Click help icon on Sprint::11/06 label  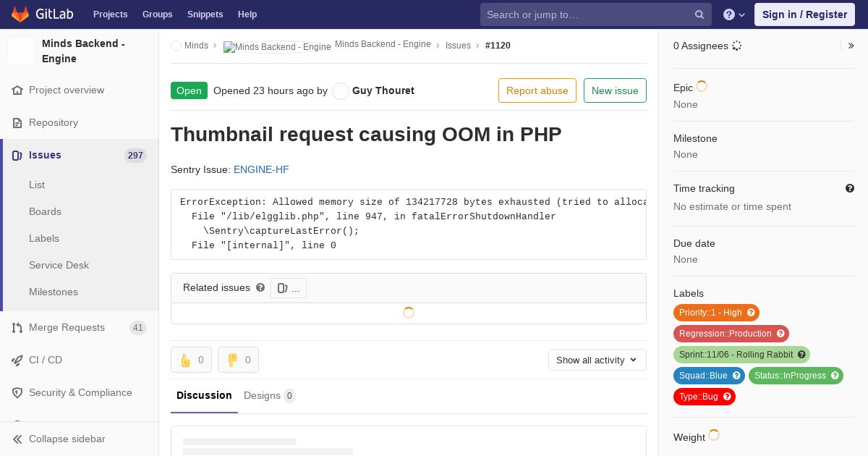pos(801,355)
